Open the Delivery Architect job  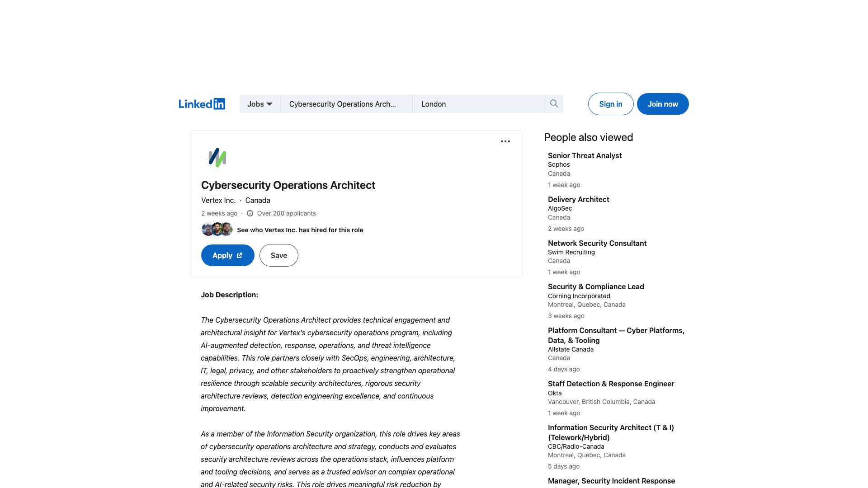[x=578, y=199]
